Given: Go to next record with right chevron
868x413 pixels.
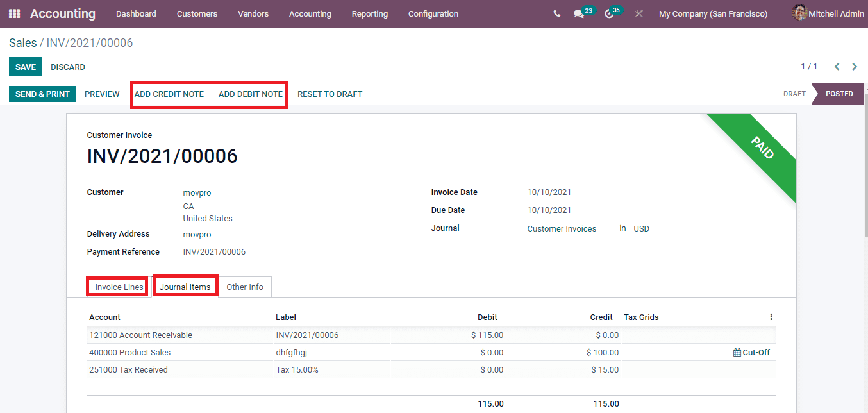Looking at the screenshot, I should tap(855, 66).
